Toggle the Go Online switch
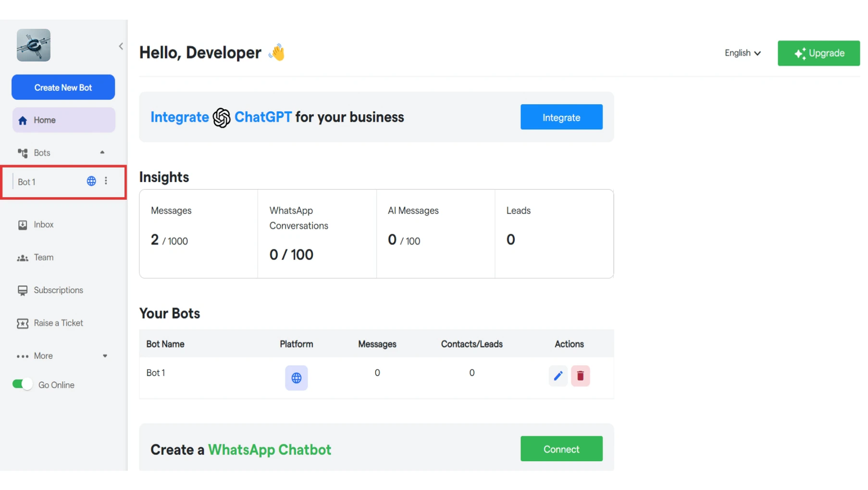Image resolution: width=868 pixels, height=490 pixels. pos(22,384)
